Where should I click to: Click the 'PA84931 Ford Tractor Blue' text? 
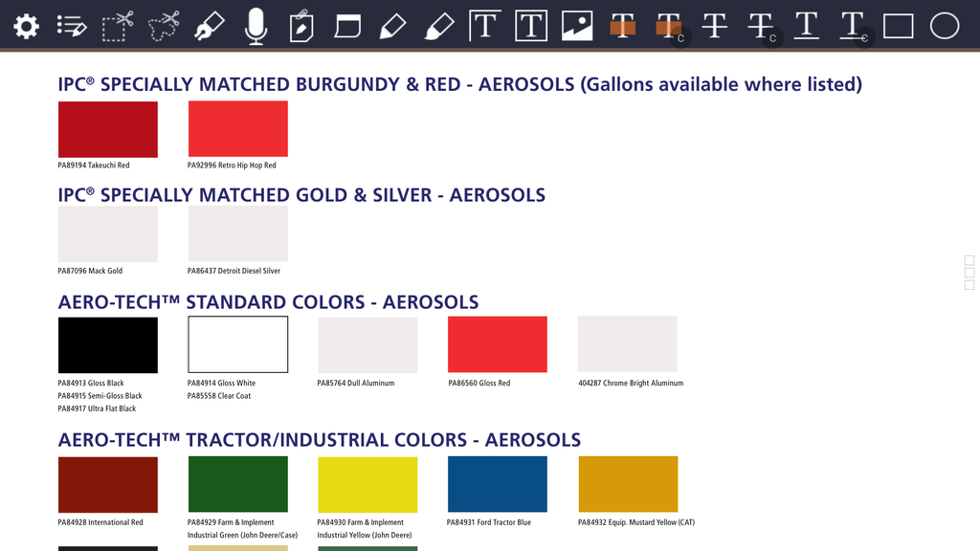click(x=489, y=522)
